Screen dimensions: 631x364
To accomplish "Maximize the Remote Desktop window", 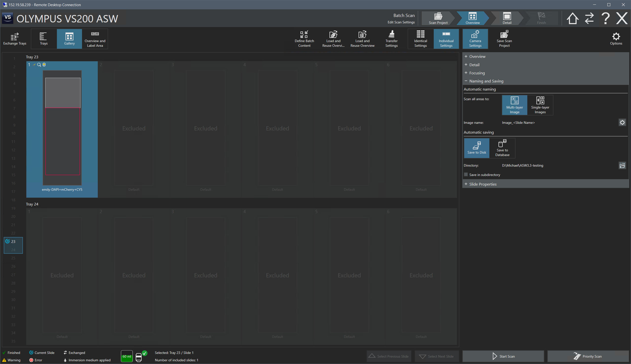I will point(609,5).
